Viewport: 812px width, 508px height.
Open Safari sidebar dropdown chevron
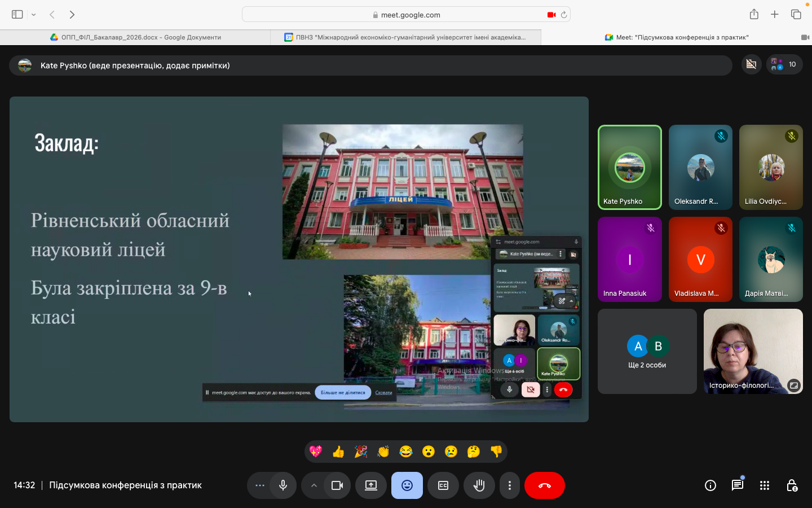coord(34,15)
